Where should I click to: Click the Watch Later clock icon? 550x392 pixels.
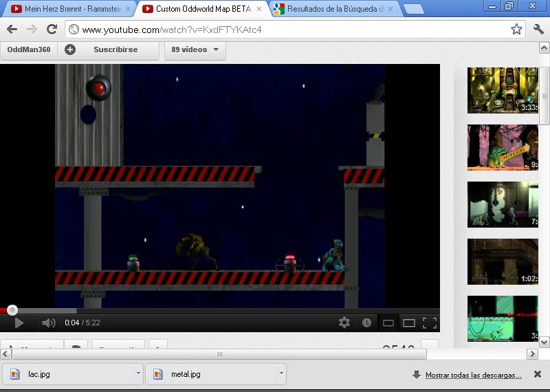[366, 323]
